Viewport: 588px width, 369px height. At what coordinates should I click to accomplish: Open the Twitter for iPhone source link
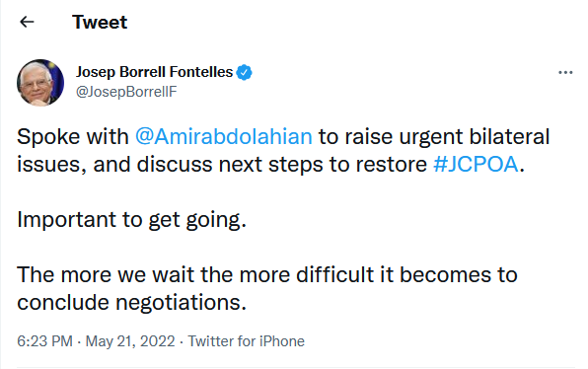pyautogui.click(x=247, y=341)
